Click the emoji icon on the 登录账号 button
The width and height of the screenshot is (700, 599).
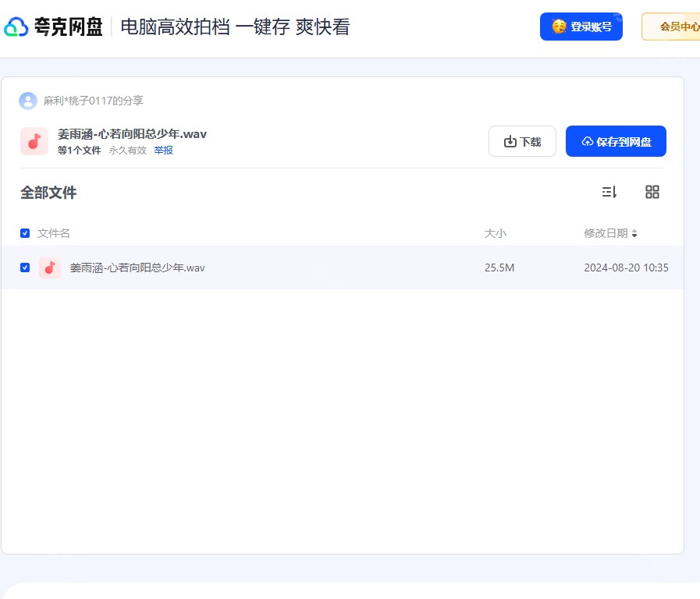tap(558, 26)
